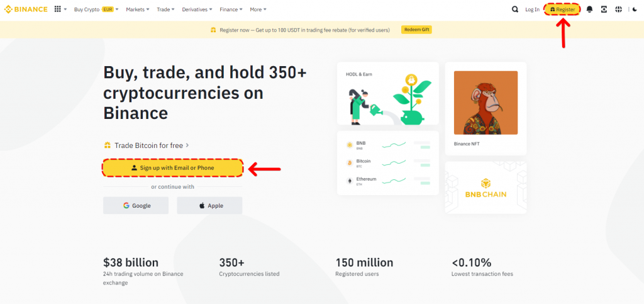Click the Binance logo
Screen dimensions: 644x304
[x=26, y=9]
